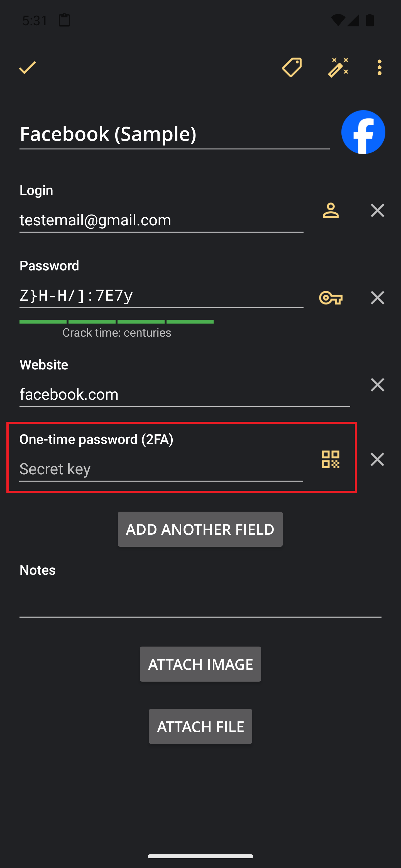Image resolution: width=401 pixels, height=868 pixels.
Task: Tap the magic wand icon
Action: [x=338, y=67]
